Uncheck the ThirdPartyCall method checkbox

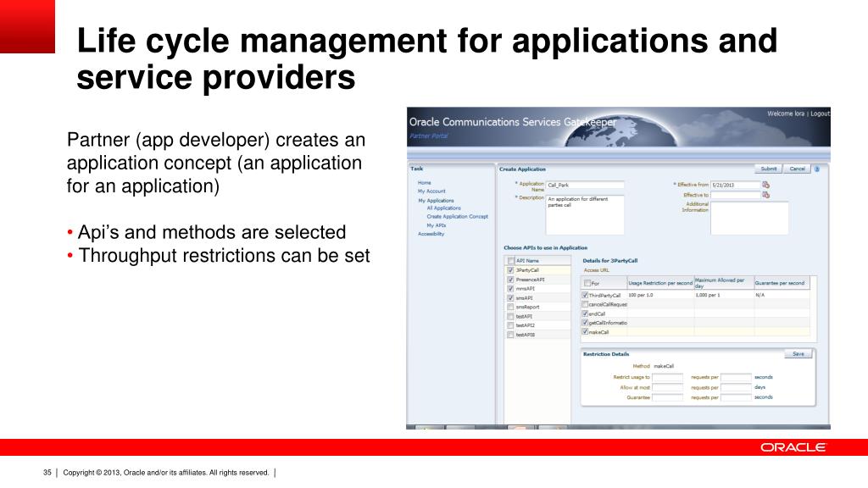tap(585, 296)
